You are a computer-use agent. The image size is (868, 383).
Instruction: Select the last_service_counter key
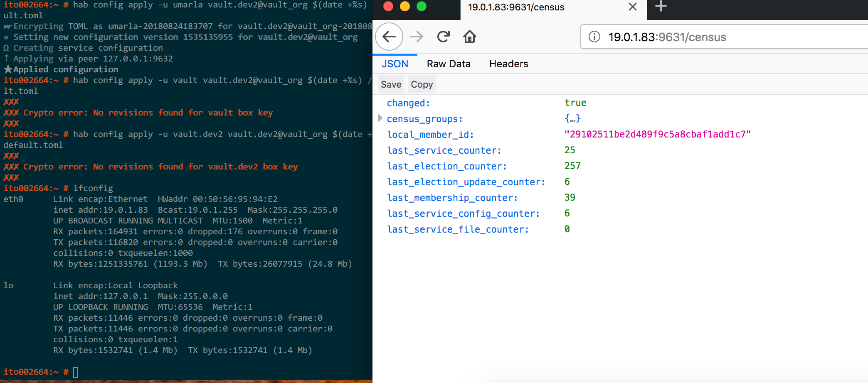(444, 150)
